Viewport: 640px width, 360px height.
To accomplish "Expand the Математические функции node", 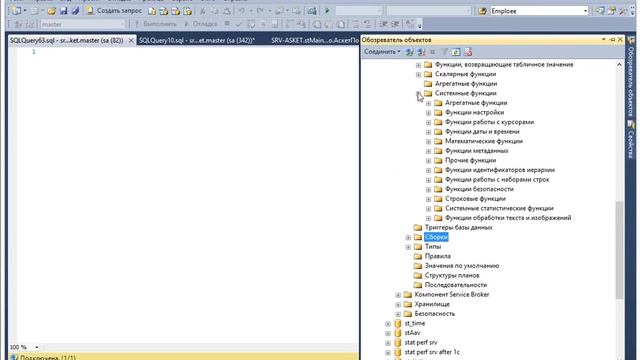I will click(x=428, y=142).
